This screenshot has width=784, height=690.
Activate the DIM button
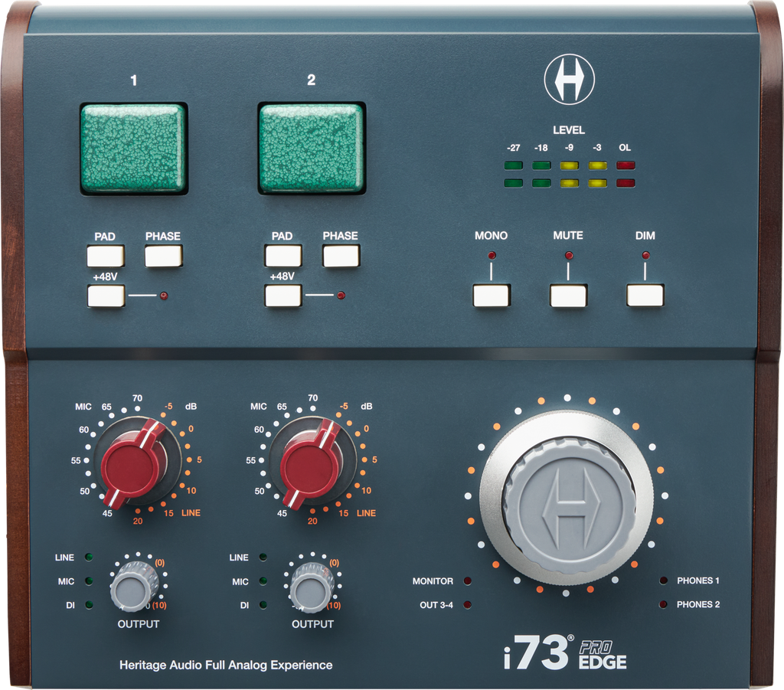pos(645,296)
